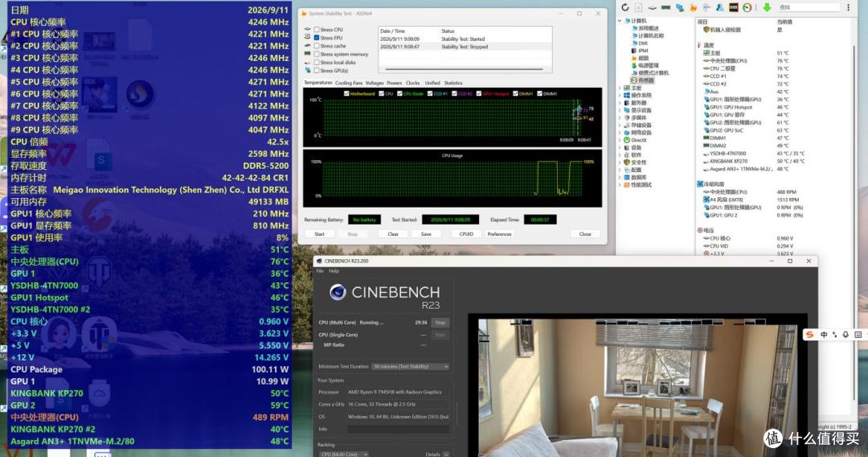Switch to the Cooling Fans tab
Image resolution: width=868 pixels, height=457 pixels.
[x=349, y=83]
